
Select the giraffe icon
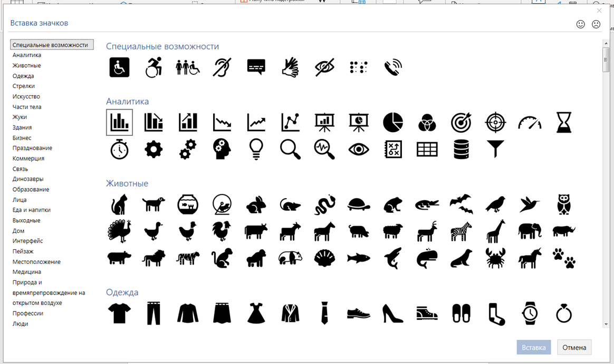pyautogui.click(x=495, y=231)
